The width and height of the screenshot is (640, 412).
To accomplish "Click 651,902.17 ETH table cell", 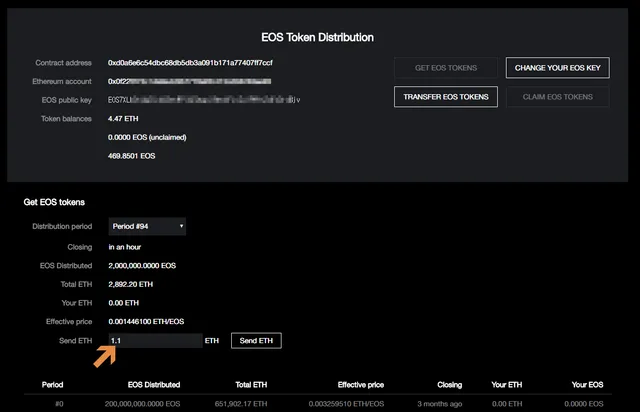I will pos(241,404).
